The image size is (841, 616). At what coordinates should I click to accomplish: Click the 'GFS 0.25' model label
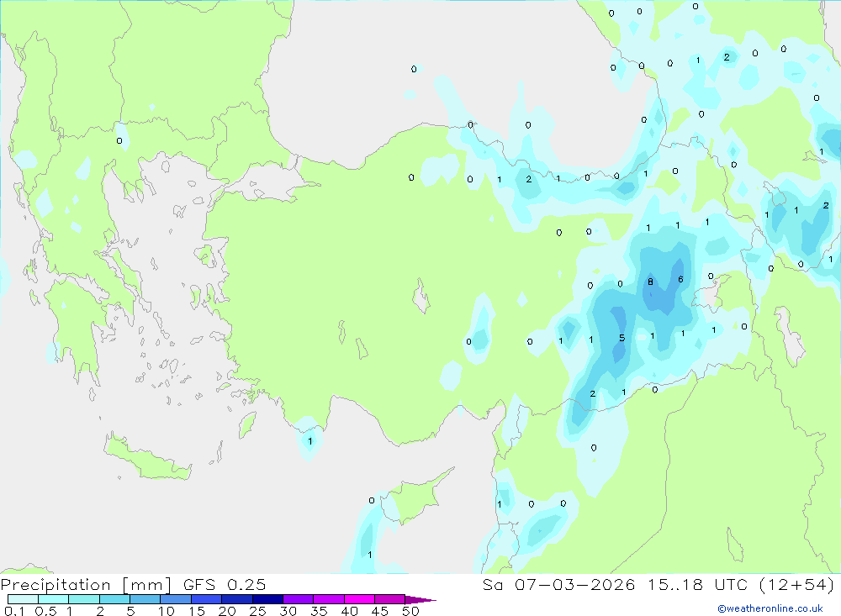point(225,585)
